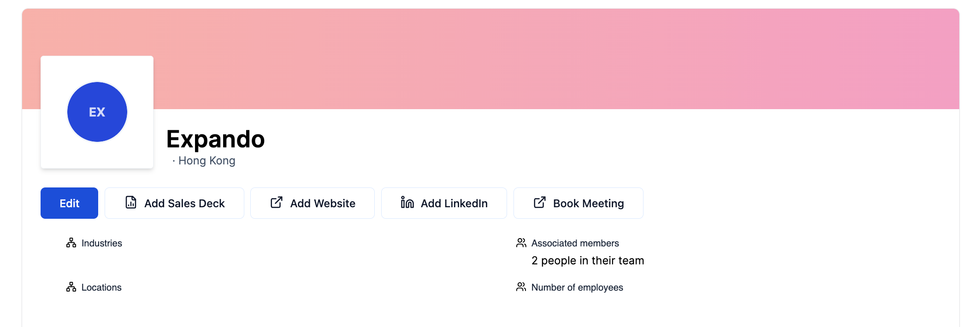Viewport: 980px width, 327px height.
Task: Click the Number of employees people icon
Action: 521,287
